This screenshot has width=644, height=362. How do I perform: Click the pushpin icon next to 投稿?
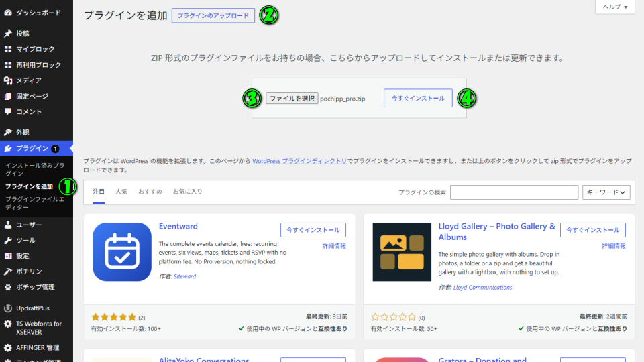(x=8, y=34)
